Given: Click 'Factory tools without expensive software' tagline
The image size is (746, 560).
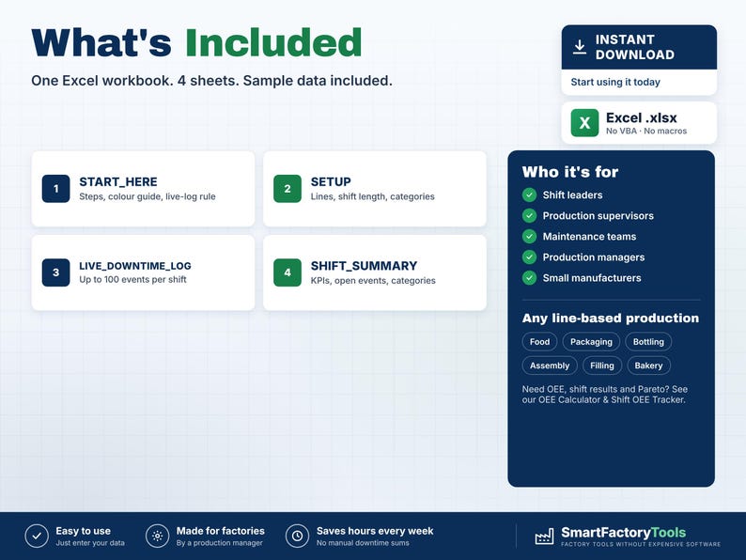Looking at the screenshot, I should pos(641,544).
